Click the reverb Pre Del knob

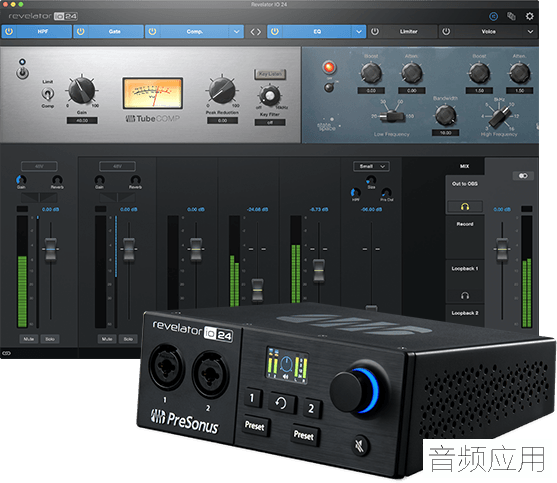pos(386,192)
